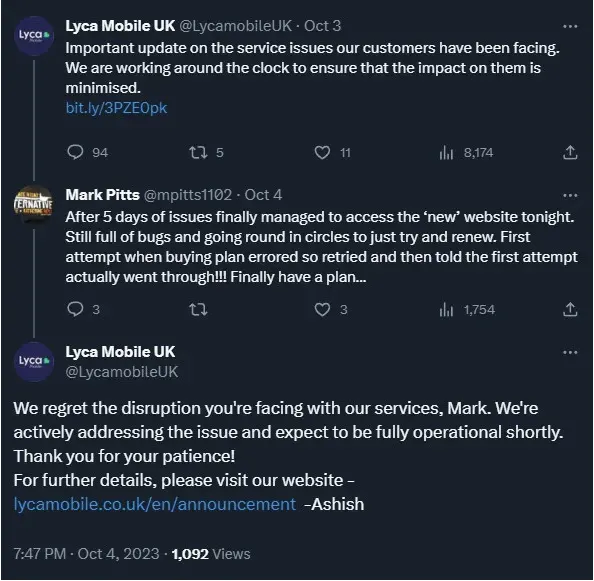Open more options menu on Mark Pitts' tweet

570,195
